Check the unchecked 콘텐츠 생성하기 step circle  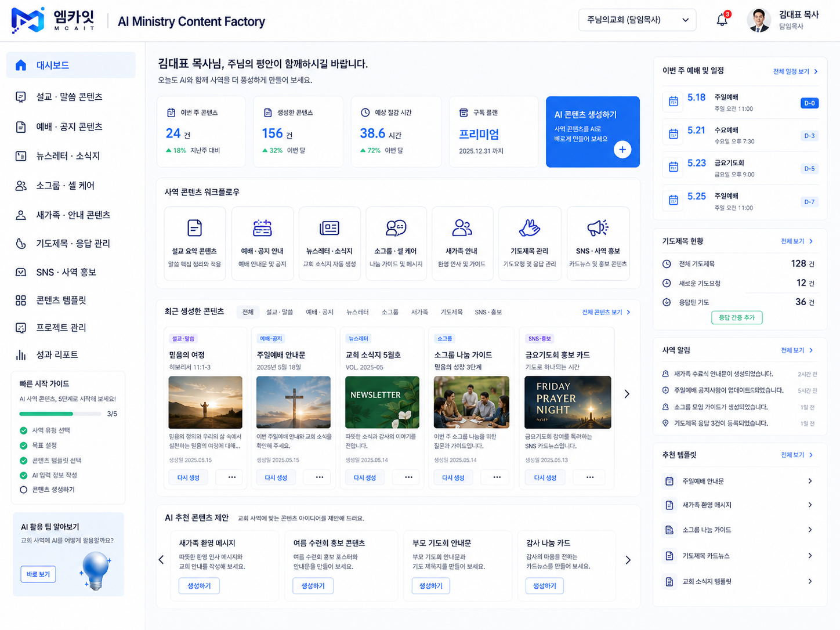23,490
